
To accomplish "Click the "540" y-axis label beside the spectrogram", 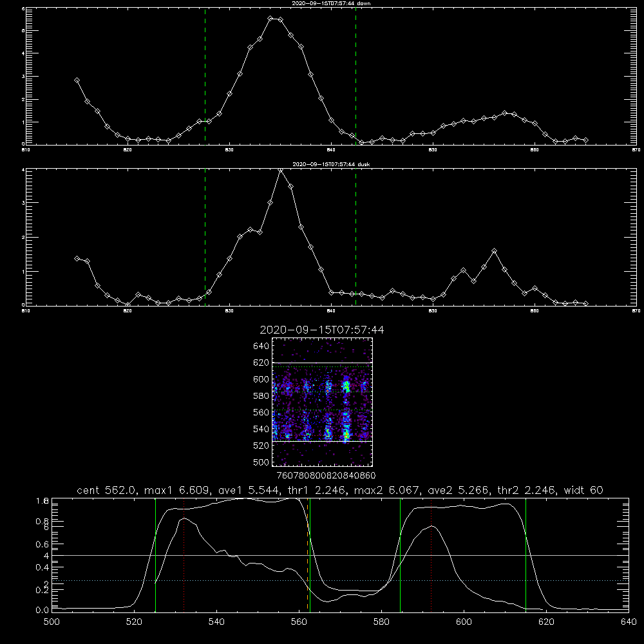I will [261, 429].
